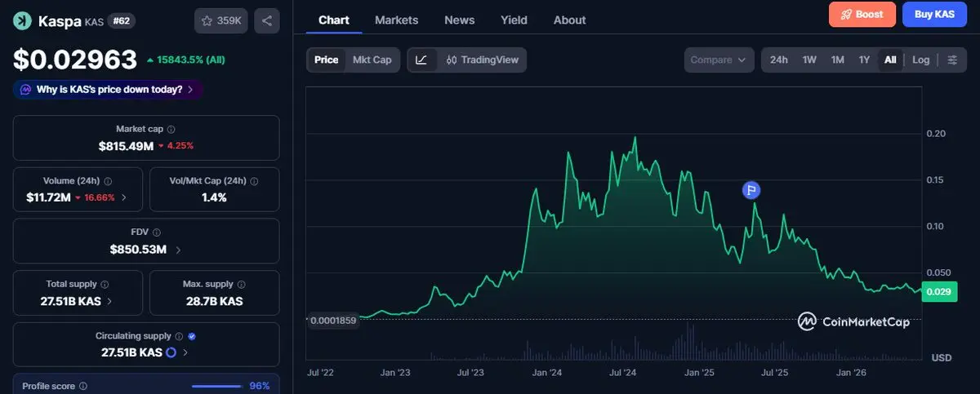Open the Chart tab
Image resolution: width=980 pixels, height=394 pixels.
(334, 20)
